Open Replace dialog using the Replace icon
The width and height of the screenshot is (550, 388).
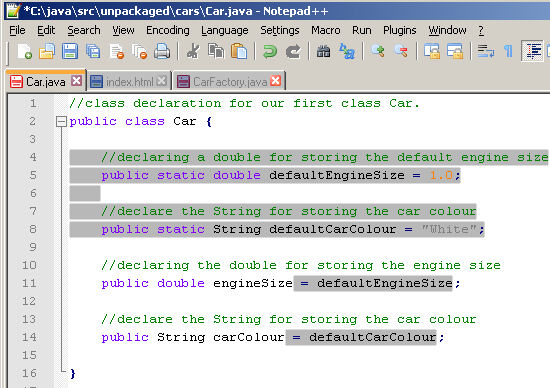pos(347,52)
